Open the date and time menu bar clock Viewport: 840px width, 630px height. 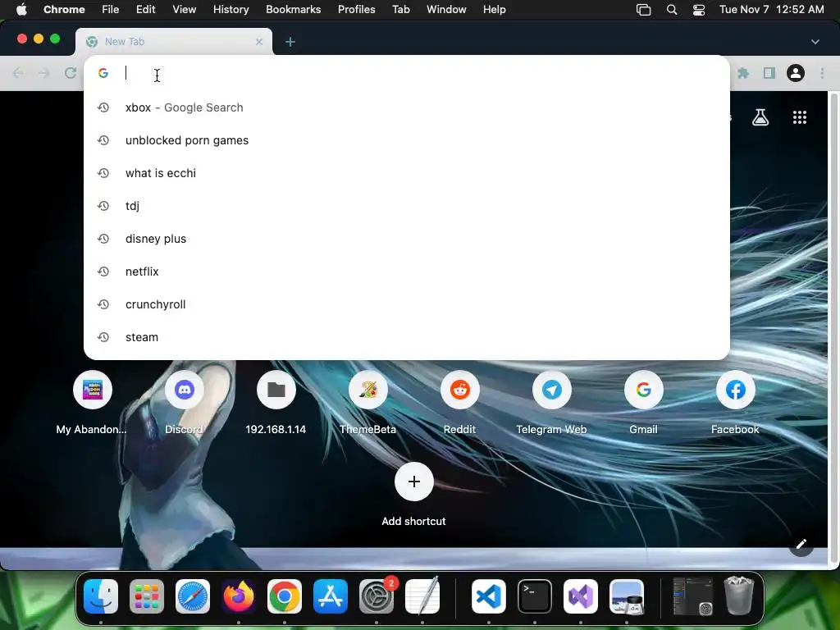coord(771,10)
